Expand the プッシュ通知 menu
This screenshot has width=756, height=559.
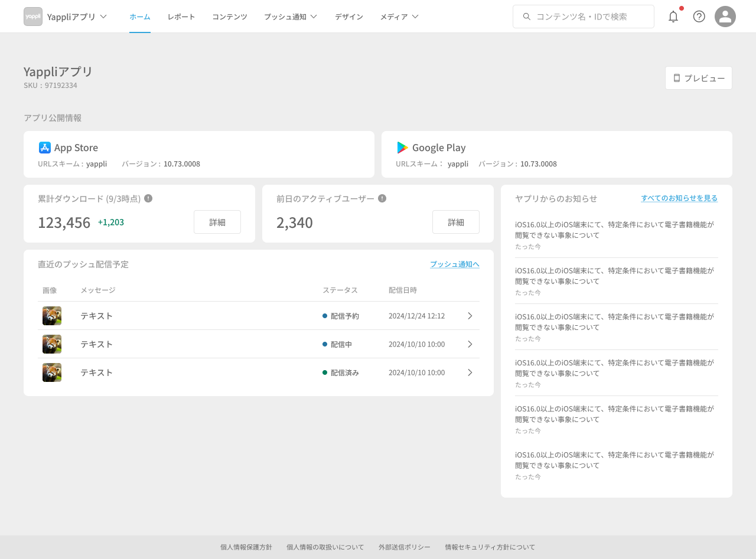point(291,17)
